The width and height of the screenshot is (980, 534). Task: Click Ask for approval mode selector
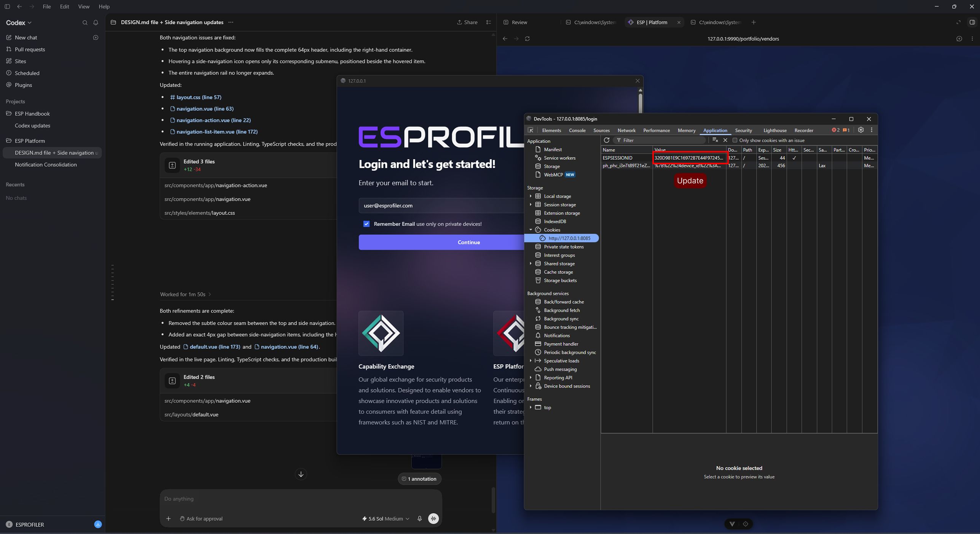tap(201, 519)
